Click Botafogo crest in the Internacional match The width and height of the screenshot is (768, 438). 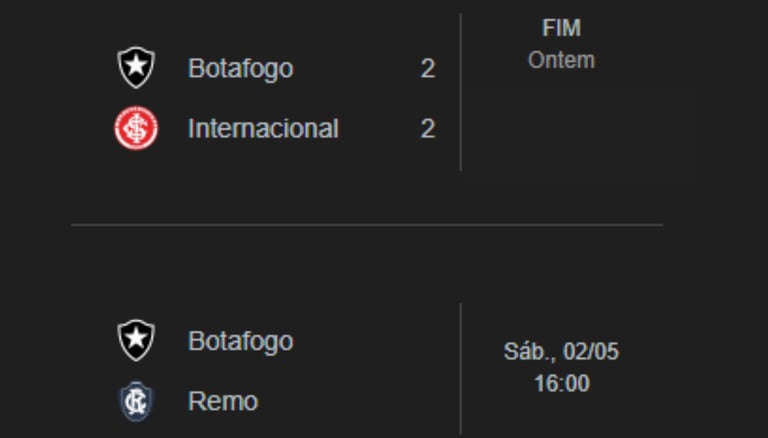(x=134, y=69)
